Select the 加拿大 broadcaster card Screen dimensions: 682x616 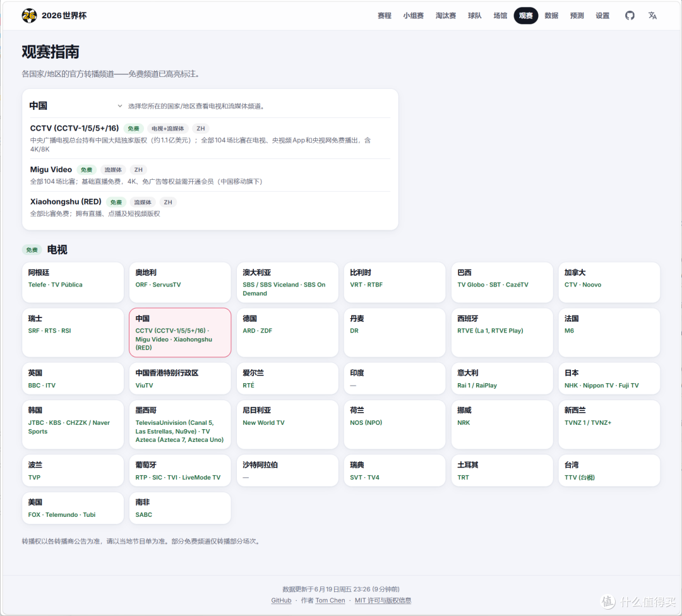pyautogui.click(x=609, y=282)
